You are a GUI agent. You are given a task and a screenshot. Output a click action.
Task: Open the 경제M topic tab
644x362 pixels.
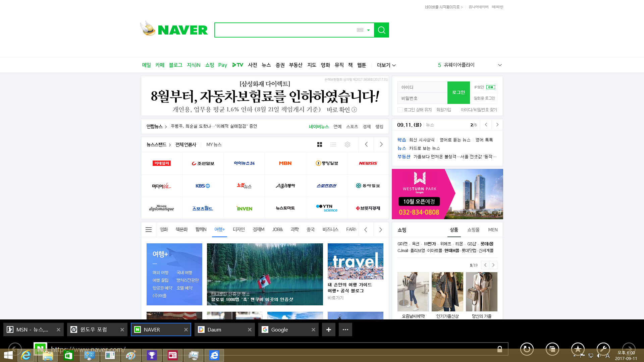click(258, 230)
